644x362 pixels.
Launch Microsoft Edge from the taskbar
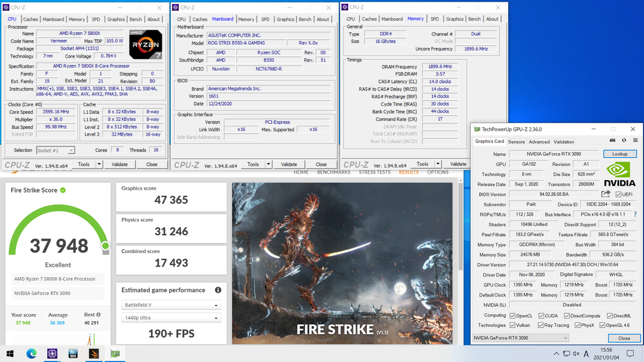(x=32, y=353)
